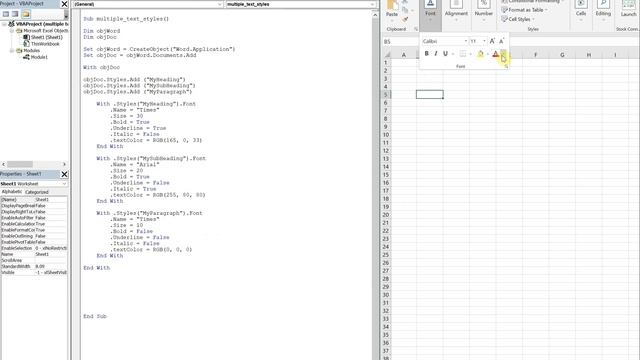Toggle Italic formatting
The width and height of the screenshot is (640, 360).
click(x=436, y=53)
